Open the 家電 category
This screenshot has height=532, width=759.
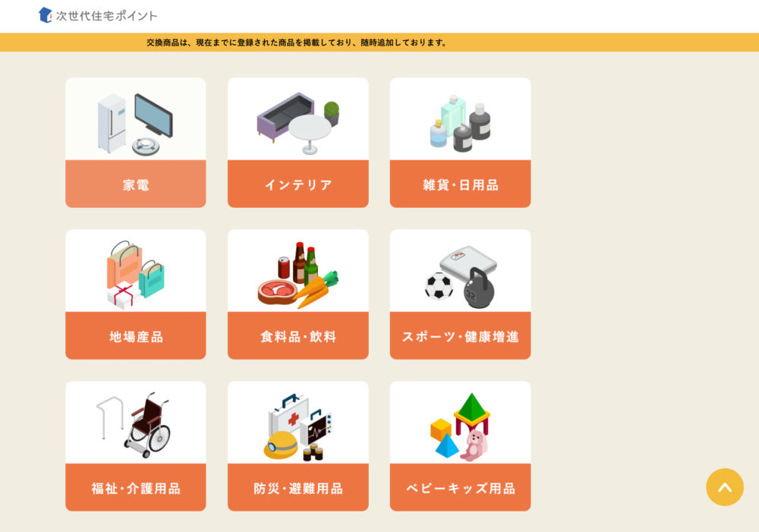136,184
